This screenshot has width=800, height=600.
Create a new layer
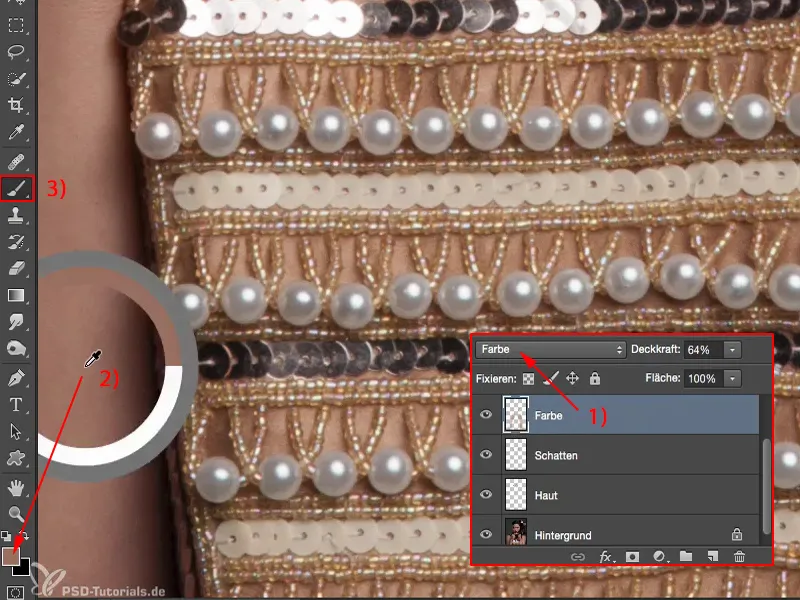pyautogui.click(x=713, y=556)
